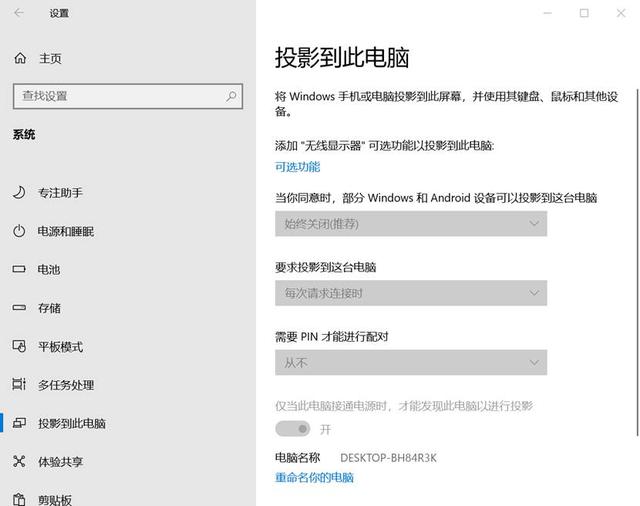Focus the 查找设置 search field
The width and height of the screenshot is (640, 506).
pos(128,96)
